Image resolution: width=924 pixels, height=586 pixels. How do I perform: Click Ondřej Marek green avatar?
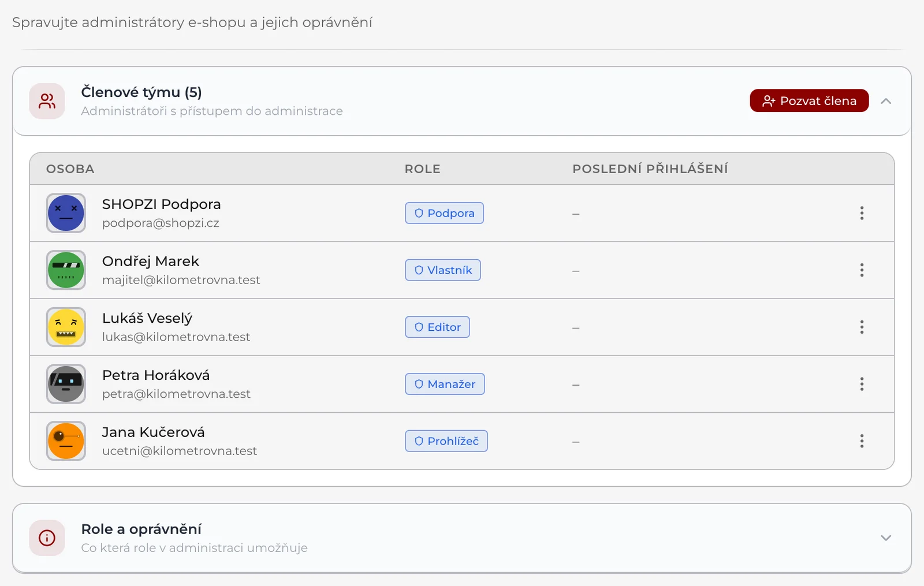tap(66, 270)
